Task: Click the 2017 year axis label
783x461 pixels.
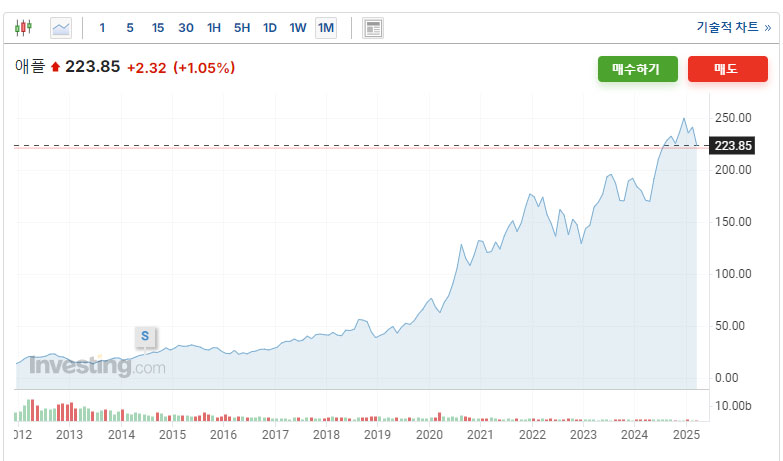Action: click(275, 435)
